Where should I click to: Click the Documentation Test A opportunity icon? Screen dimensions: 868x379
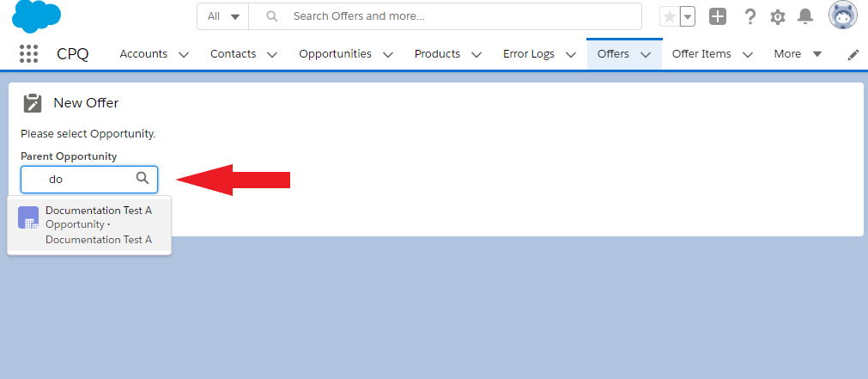point(28,217)
